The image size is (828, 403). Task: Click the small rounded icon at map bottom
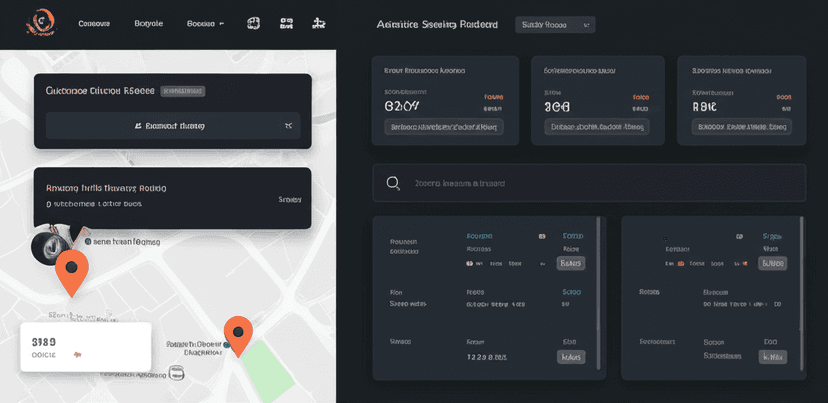click(x=177, y=372)
